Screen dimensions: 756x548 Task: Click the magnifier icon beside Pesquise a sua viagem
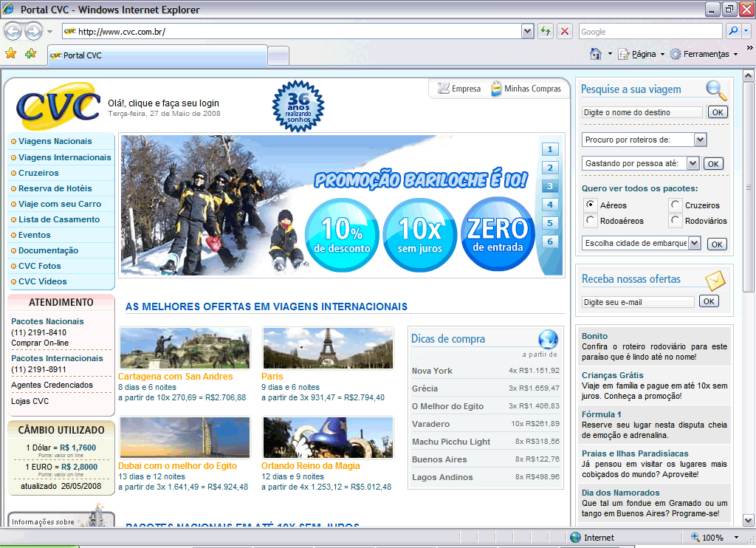tap(716, 89)
